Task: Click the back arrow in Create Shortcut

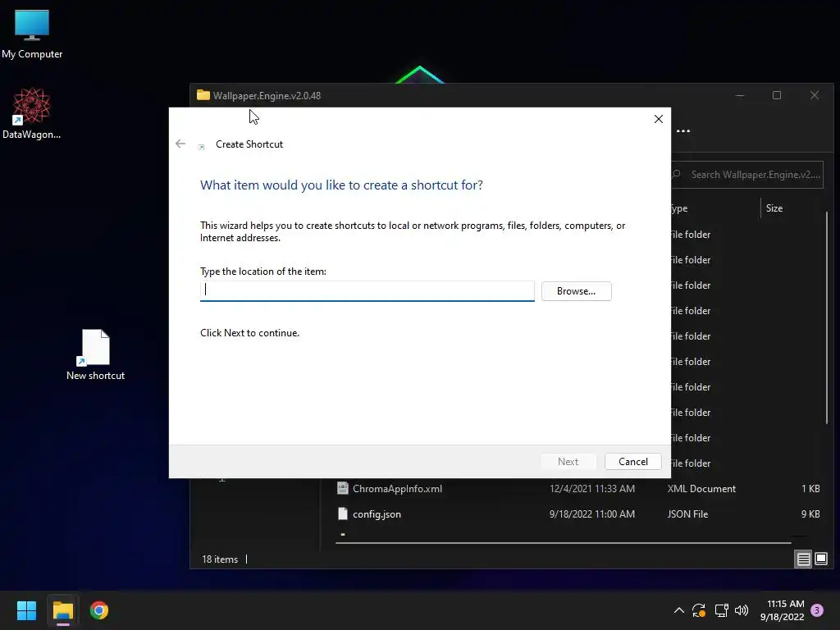Action: [180, 144]
